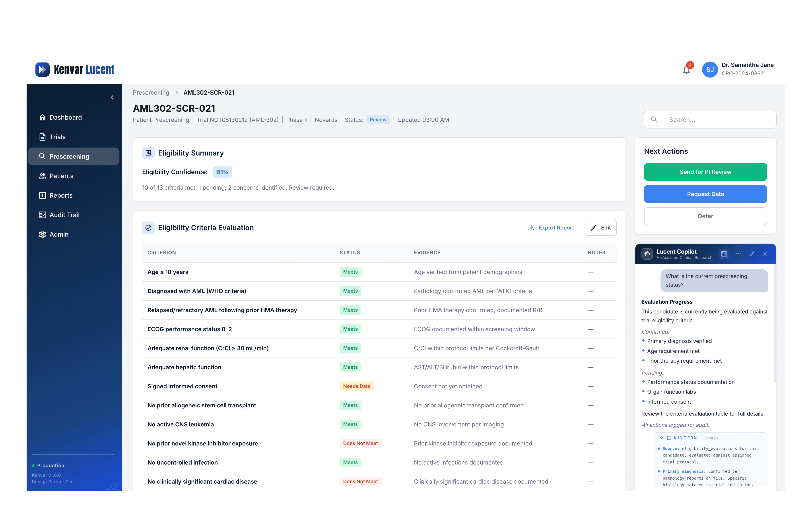This screenshot has height=525, width=812.
Task: Open the notifications bell
Action: (x=686, y=70)
